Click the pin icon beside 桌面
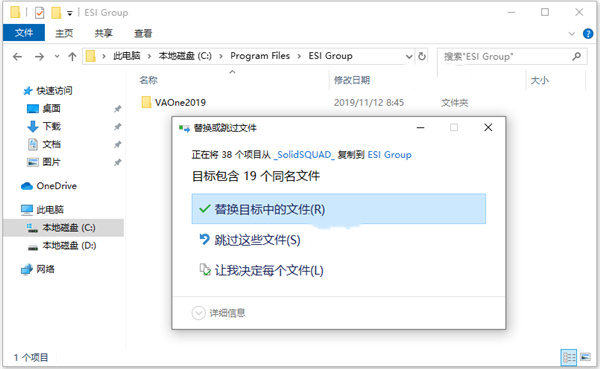Image resolution: width=600 pixels, height=369 pixels. pos(117,109)
